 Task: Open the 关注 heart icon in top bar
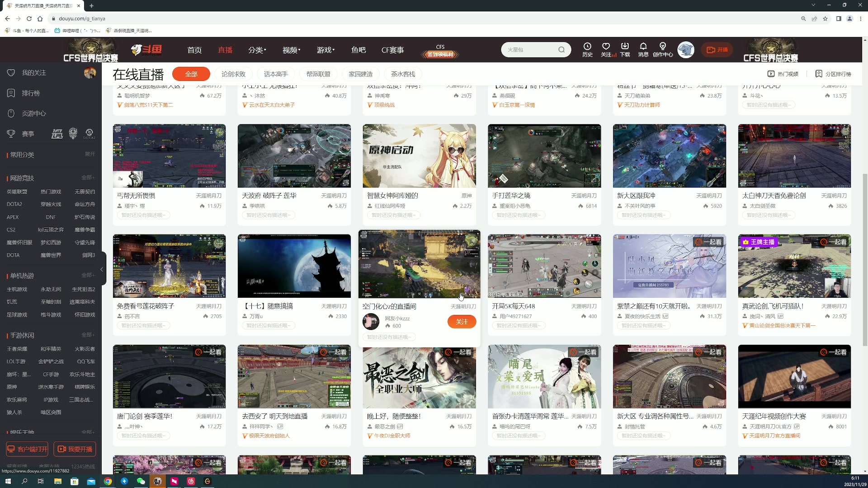coord(606,50)
